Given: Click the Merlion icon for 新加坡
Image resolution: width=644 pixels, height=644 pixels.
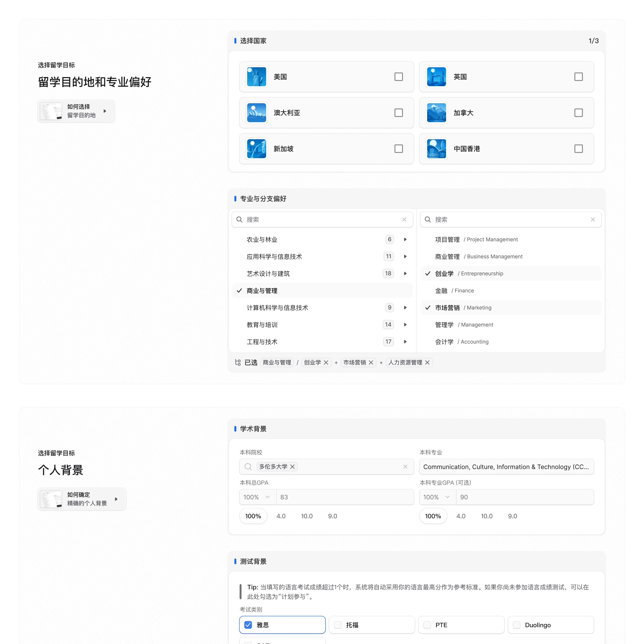Looking at the screenshot, I should [256, 149].
